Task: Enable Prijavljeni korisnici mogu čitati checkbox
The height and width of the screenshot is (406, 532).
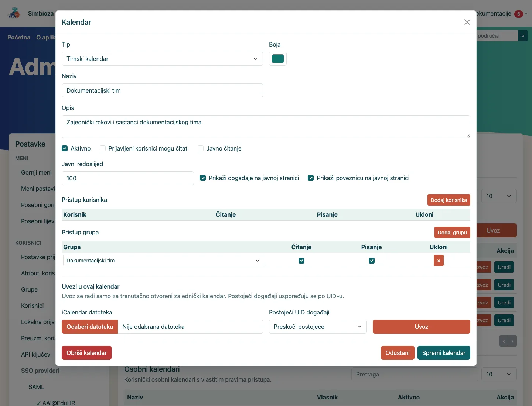Action: (103, 148)
